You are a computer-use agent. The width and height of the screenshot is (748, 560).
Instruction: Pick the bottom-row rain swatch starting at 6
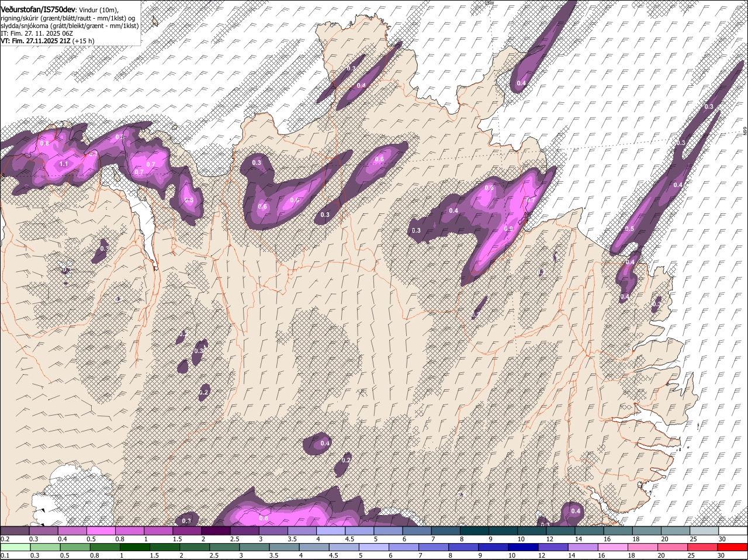click(404, 547)
